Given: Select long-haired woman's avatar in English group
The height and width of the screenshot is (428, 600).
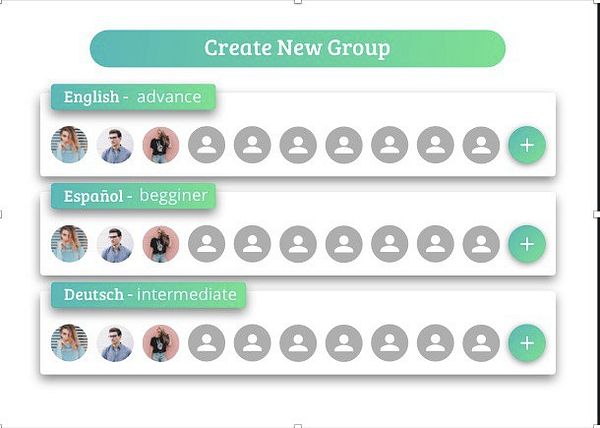Looking at the screenshot, I should click(69, 145).
